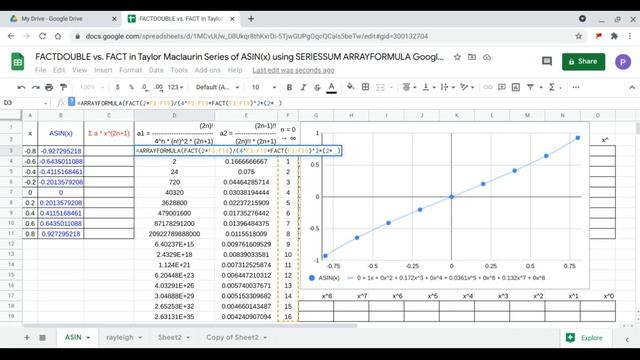
Task: Switch to the rayleigh sheet tab
Action: pyautogui.click(x=120, y=338)
